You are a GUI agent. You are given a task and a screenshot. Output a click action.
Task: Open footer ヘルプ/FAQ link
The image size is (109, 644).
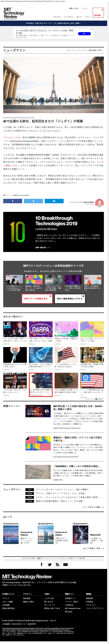[x=49, y=598]
